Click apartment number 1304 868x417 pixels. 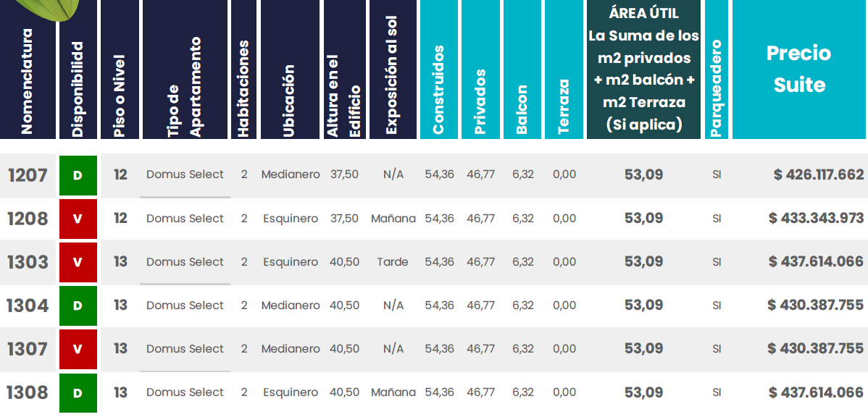point(28,306)
